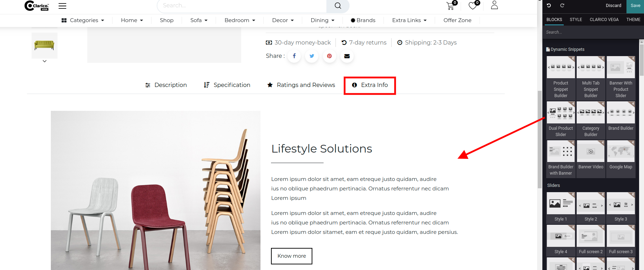
Task: Click the shopping cart icon
Action: pyautogui.click(x=450, y=6)
